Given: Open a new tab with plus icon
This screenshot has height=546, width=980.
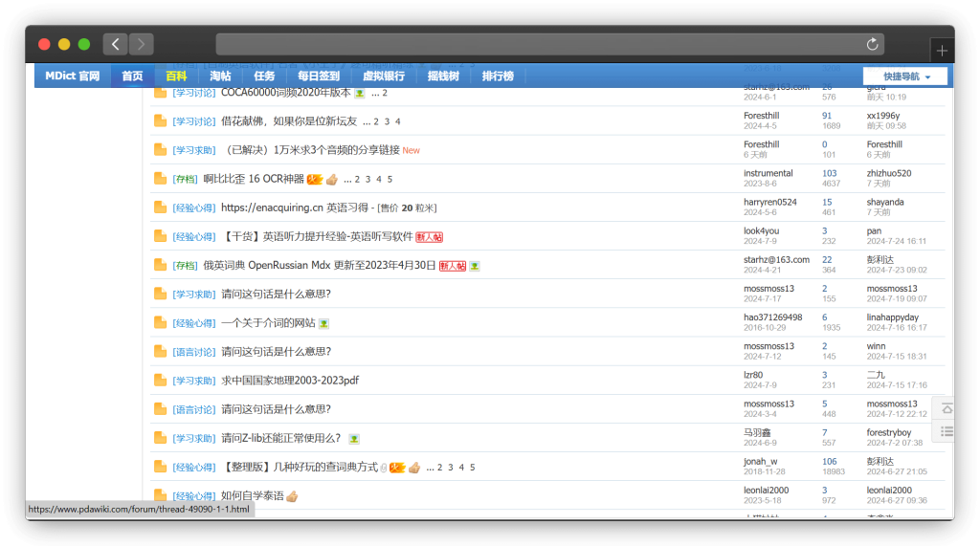Looking at the screenshot, I should click(x=942, y=51).
